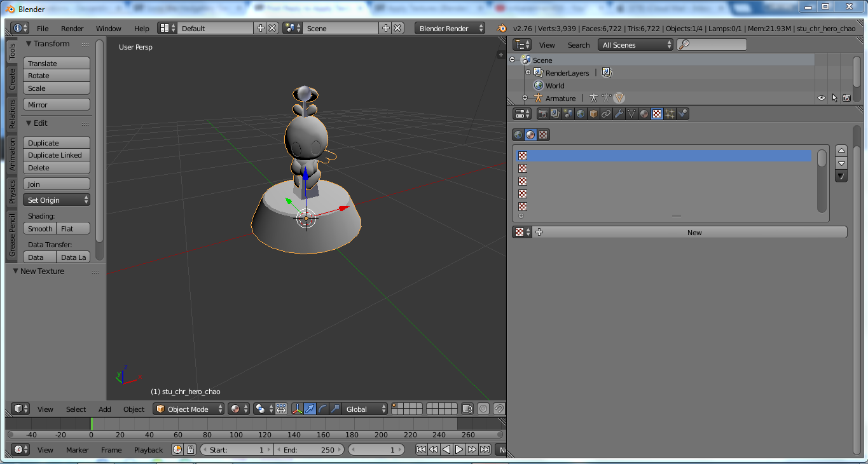Toggle the timeline range lock
The height and width of the screenshot is (464, 868).
tap(190, 449)
